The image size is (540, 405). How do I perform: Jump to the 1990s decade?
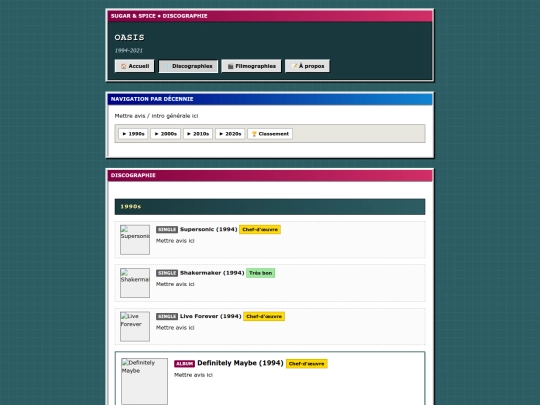[133, 134]
